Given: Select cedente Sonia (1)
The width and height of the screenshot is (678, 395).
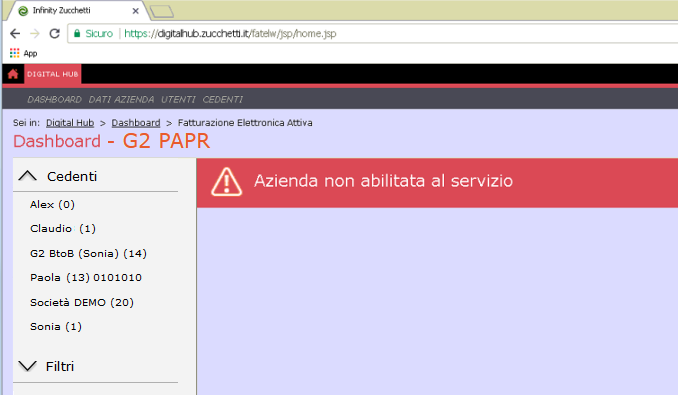Looking at the screenshot, I should (56, 326).
